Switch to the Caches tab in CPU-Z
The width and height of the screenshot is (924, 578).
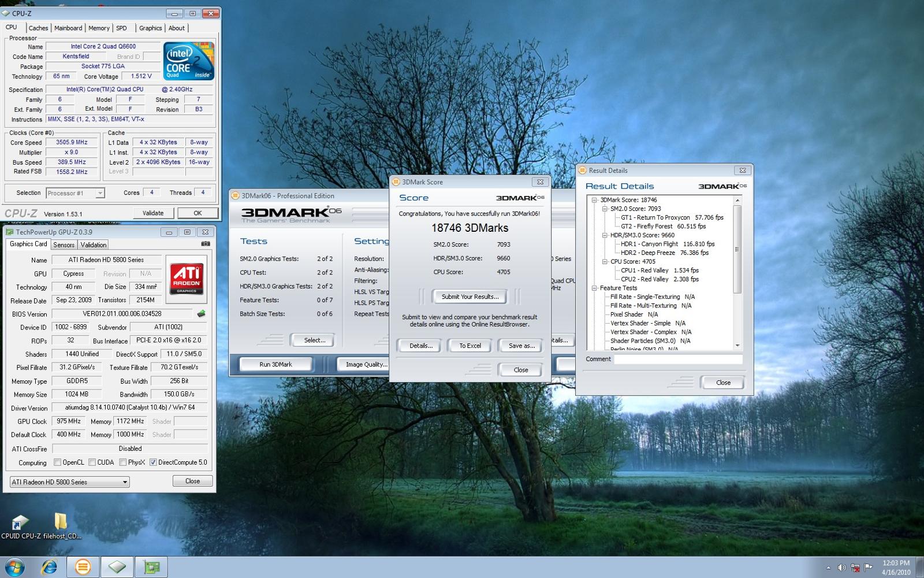(x=38, y=28)
